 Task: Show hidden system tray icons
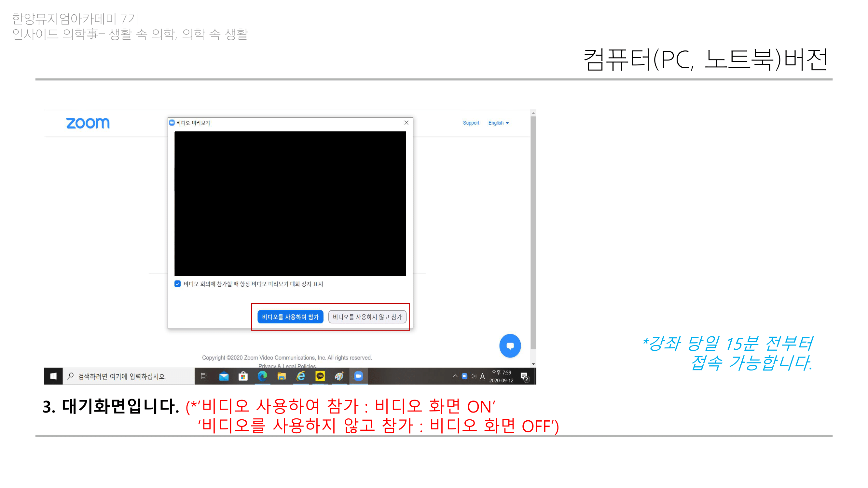coord(455,376)
